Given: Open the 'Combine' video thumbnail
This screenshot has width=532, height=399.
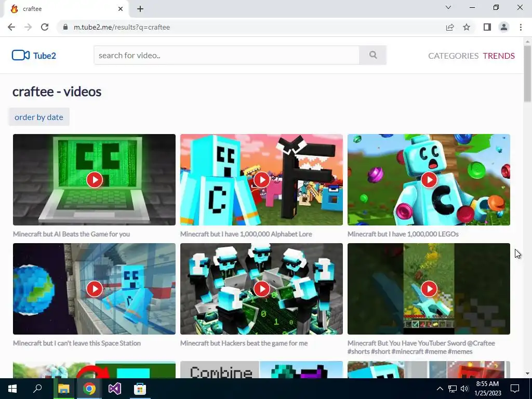Looking at the screenshot, I should click(262, 369).
